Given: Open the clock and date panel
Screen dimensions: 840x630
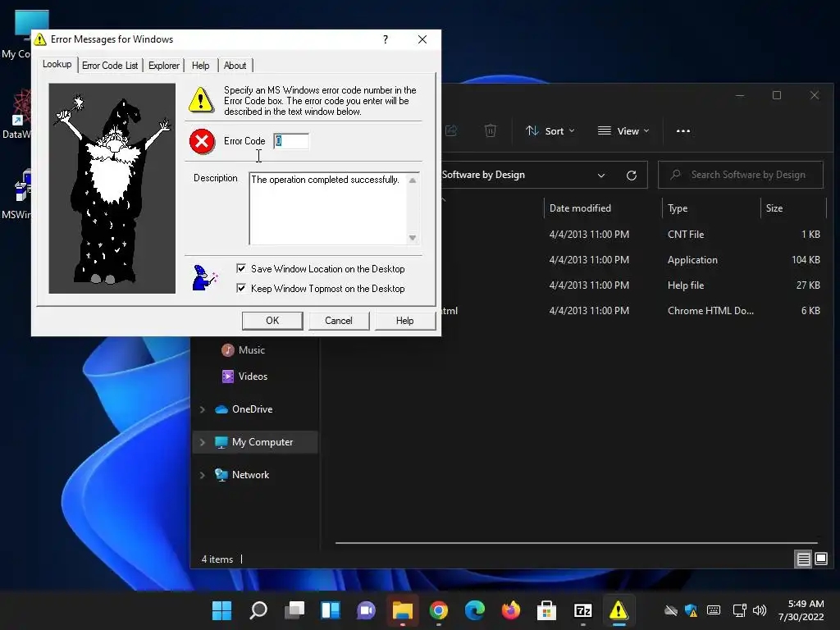Looking at the screenshot, I should [801, 610].
